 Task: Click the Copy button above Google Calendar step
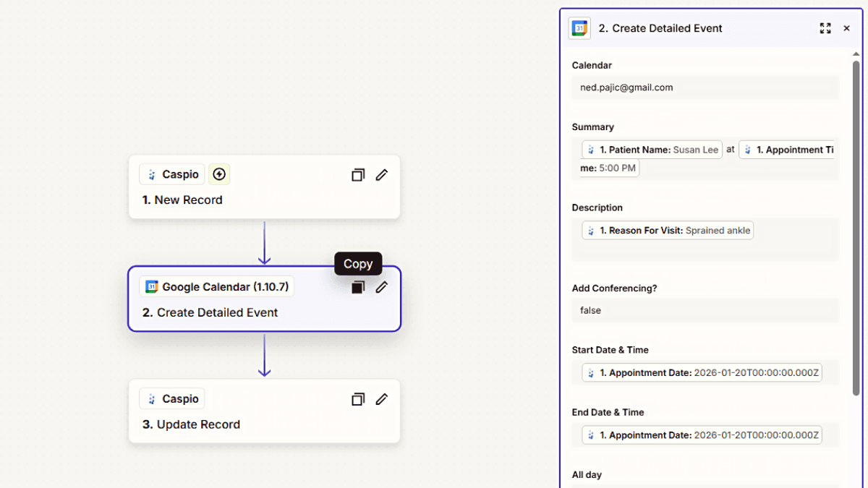click(357, 264)
